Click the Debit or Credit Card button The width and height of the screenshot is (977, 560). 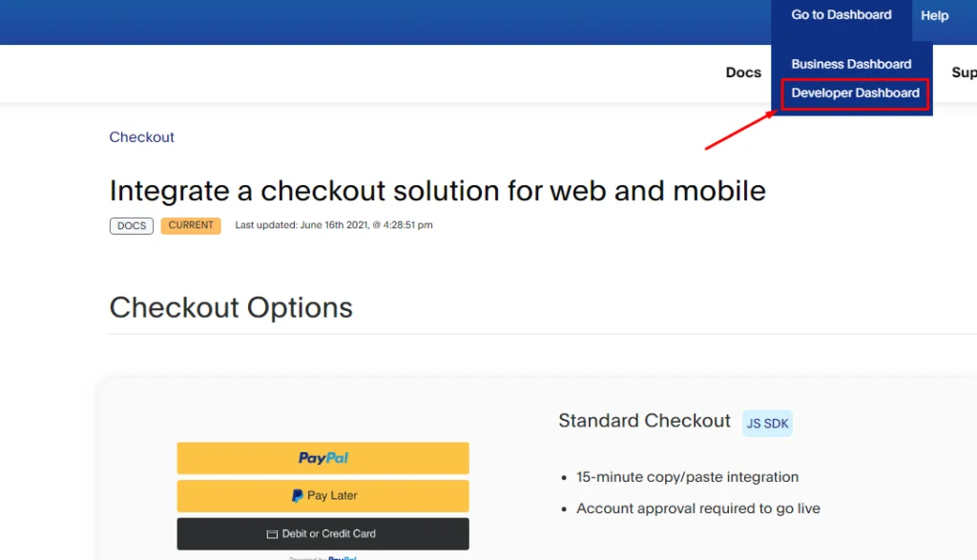coord(322,534)
